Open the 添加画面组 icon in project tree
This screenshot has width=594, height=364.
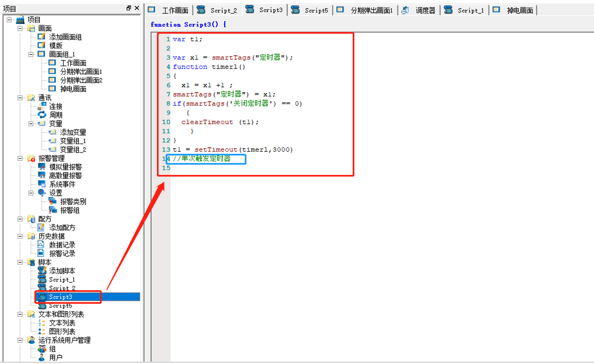[x=42, y=37]
